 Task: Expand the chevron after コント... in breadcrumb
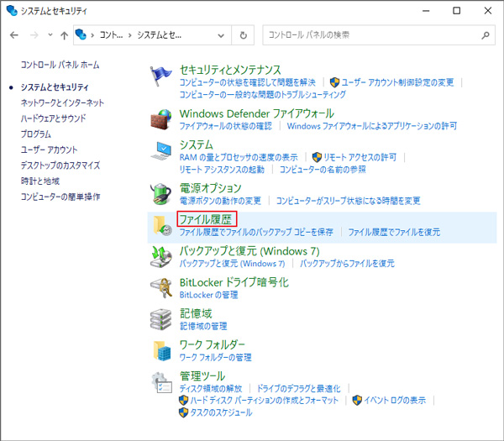click(x=130, y=35)
